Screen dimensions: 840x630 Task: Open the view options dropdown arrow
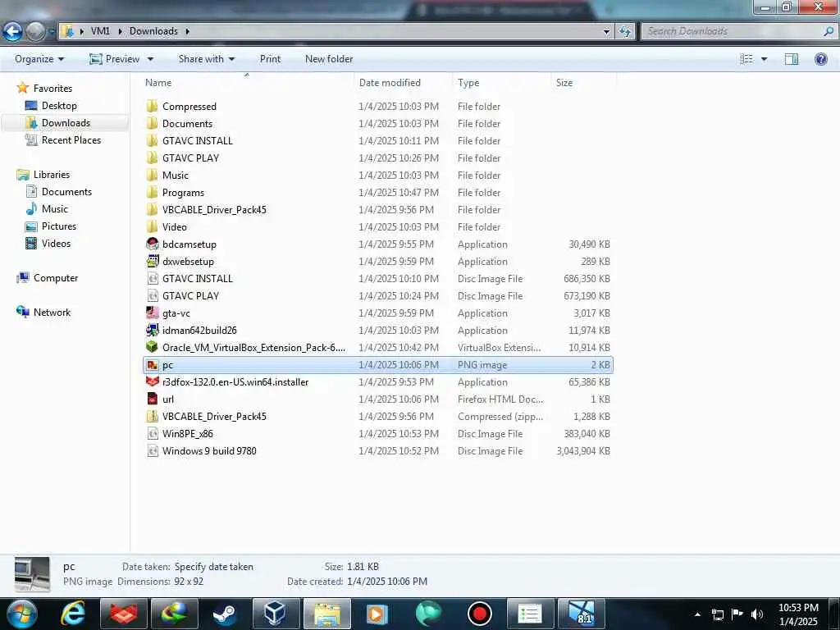(764, 59)
